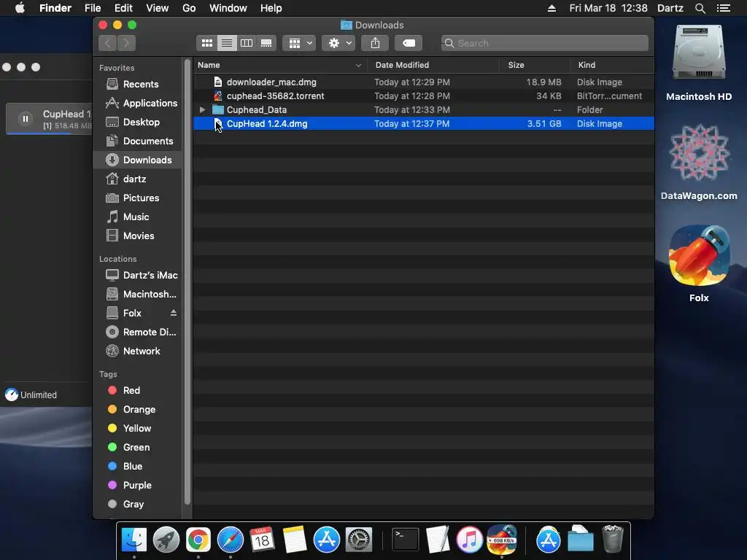Open the File menu
The image size is (747, 560).
[x=93, y=8]
